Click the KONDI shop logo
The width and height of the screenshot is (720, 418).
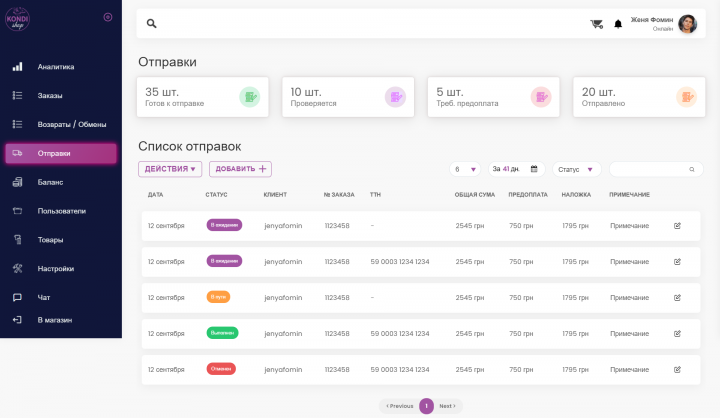click(x=17, y=19)
